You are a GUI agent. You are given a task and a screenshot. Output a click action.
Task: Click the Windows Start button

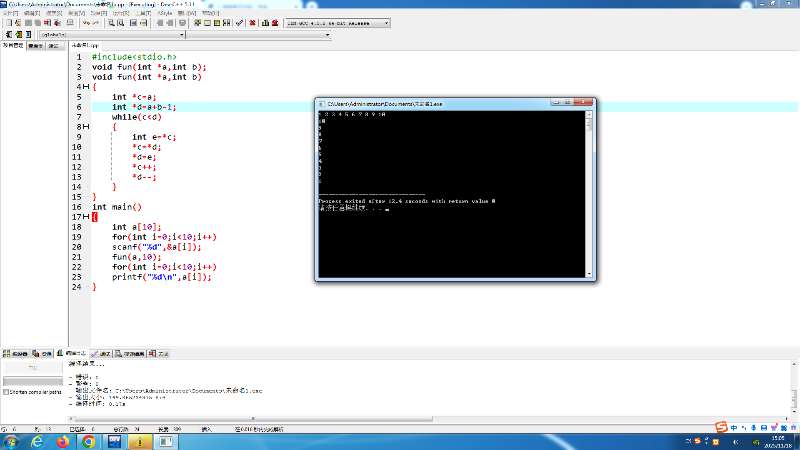click(x=10, y=442)
